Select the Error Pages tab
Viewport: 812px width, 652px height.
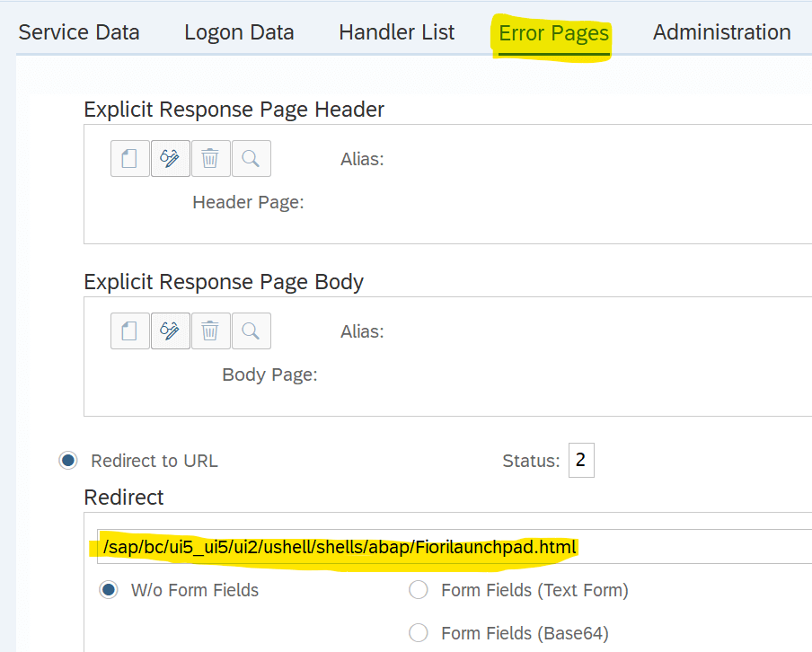pos(553,33)
